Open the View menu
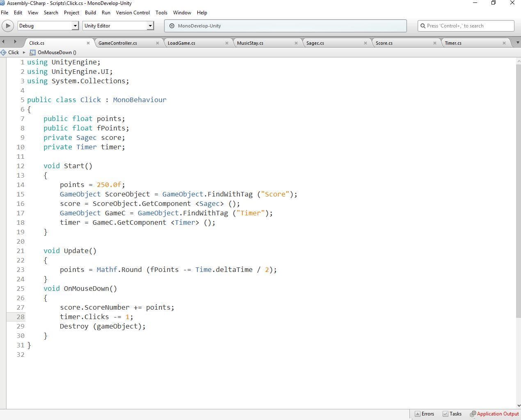The width and height of the screenshot is (521, 420). (x=33, y=13)
